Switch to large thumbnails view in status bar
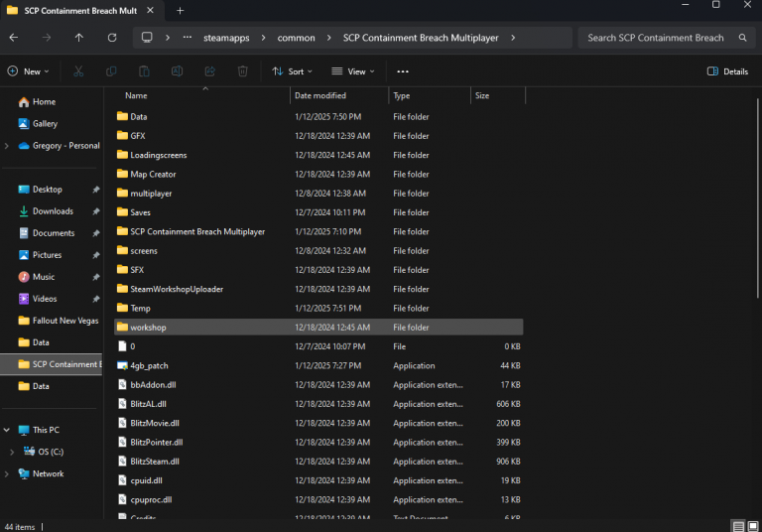762x532 pixels. tap(753, 525)
